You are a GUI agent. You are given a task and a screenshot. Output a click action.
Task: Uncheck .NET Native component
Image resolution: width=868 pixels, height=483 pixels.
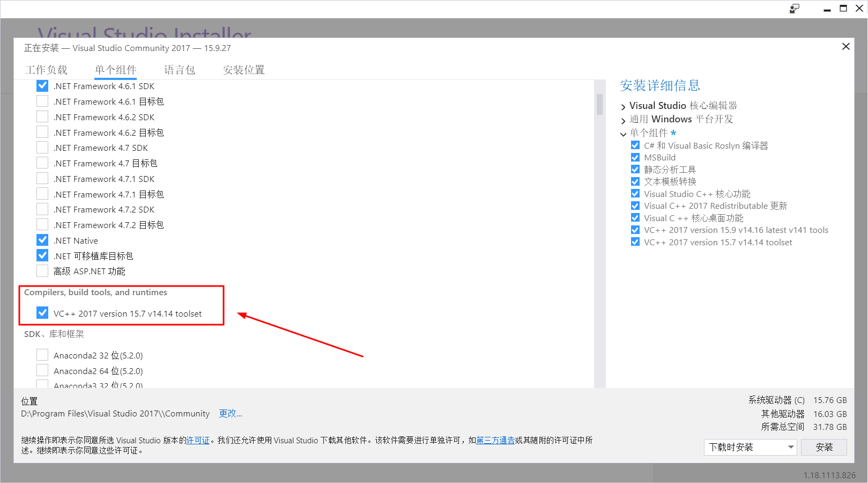(x=42, y=240)
